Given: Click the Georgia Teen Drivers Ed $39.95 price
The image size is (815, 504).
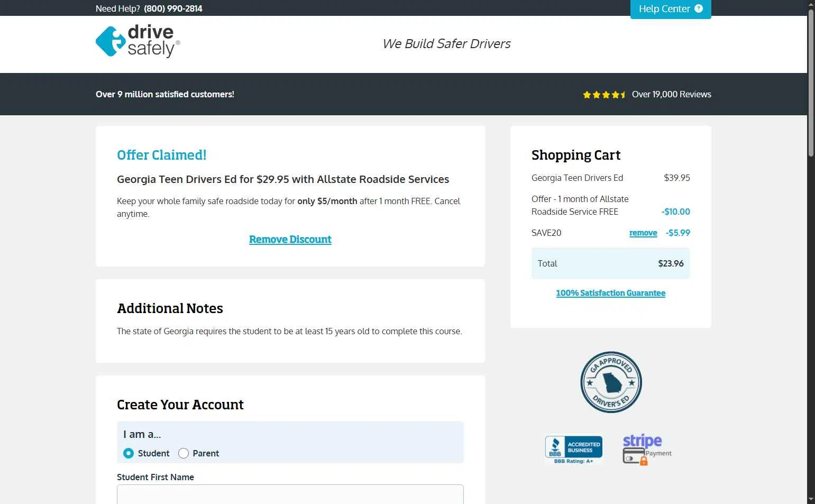Looking at the screenshot, I should [x=677, y=178].
